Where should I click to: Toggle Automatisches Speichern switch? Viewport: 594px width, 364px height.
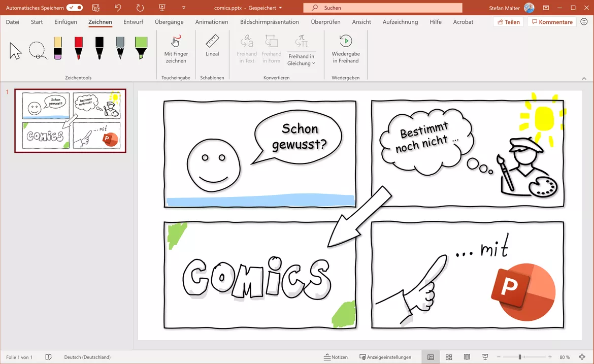pos(75,8)
